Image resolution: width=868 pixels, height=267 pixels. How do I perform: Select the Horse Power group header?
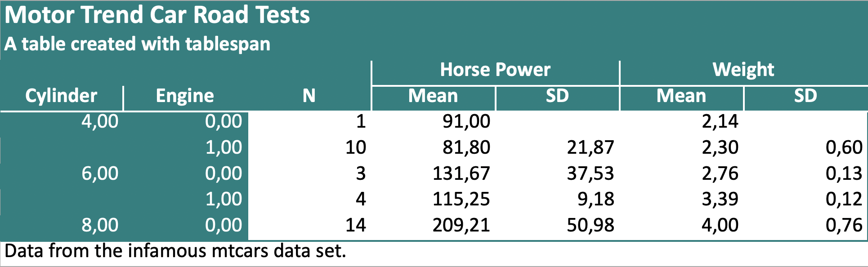495,70
